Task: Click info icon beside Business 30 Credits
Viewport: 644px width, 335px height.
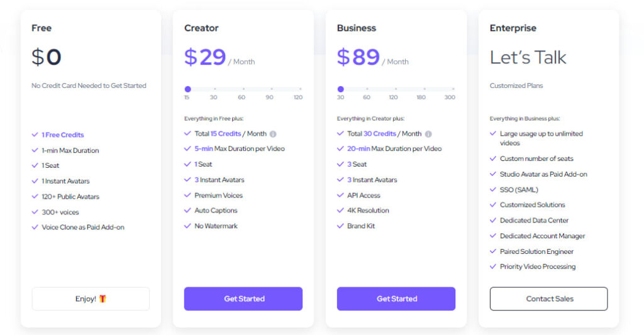Action: [428, 134]
